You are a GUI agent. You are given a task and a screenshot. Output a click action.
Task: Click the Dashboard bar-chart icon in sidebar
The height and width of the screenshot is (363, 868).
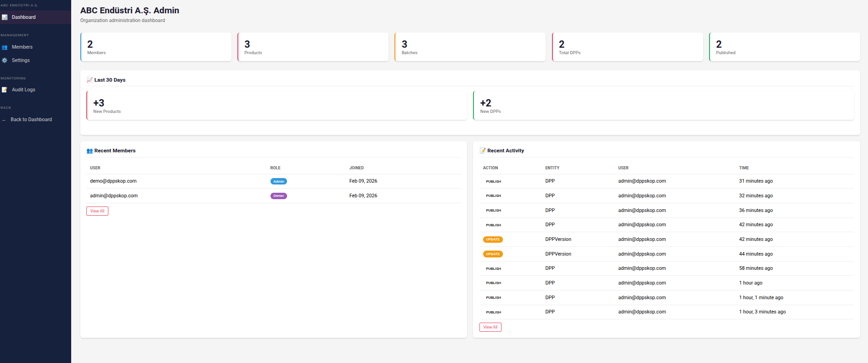click(x=5, y=17)
